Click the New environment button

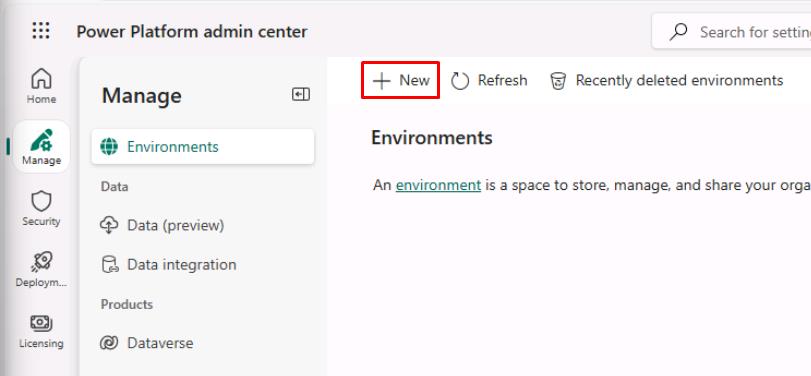(x=400, y=80)
